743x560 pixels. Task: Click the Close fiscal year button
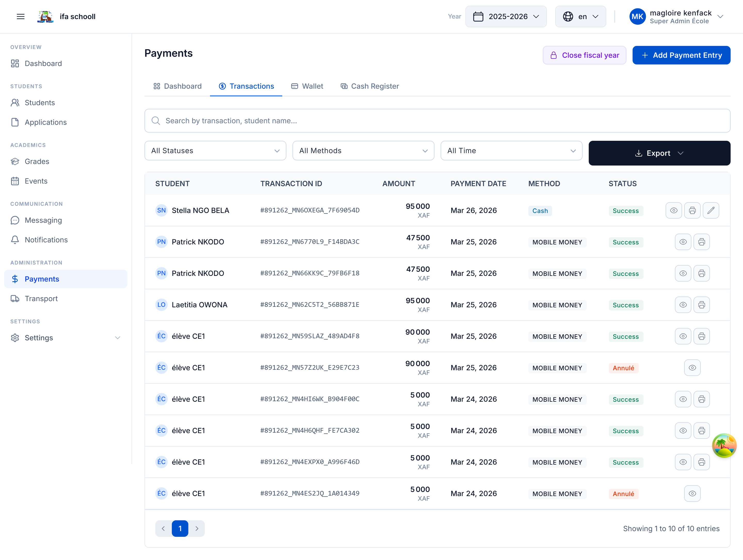(x=584, y=55)
